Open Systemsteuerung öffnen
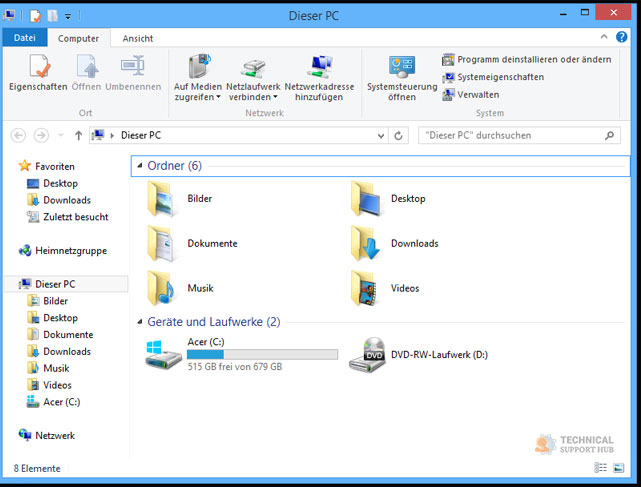 [402, 78]
